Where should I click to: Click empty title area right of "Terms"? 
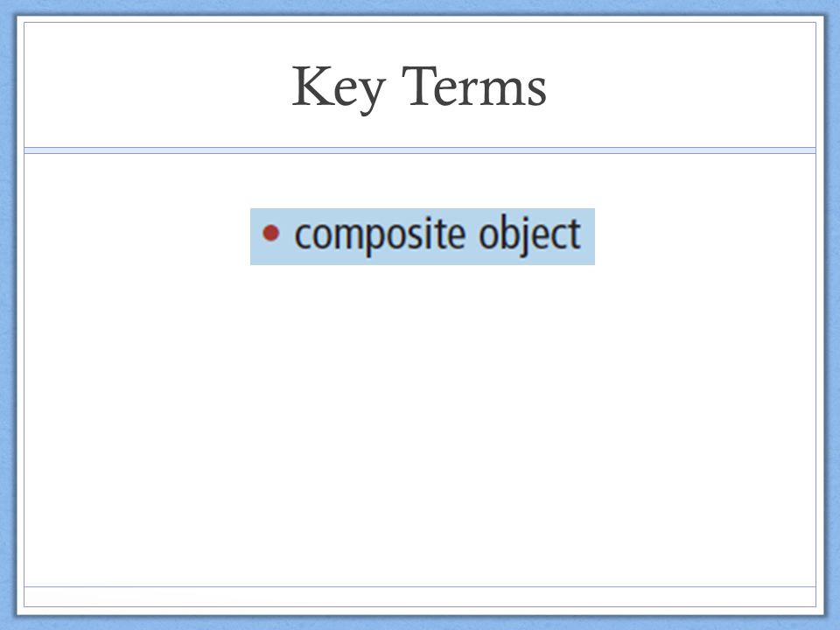681,86
